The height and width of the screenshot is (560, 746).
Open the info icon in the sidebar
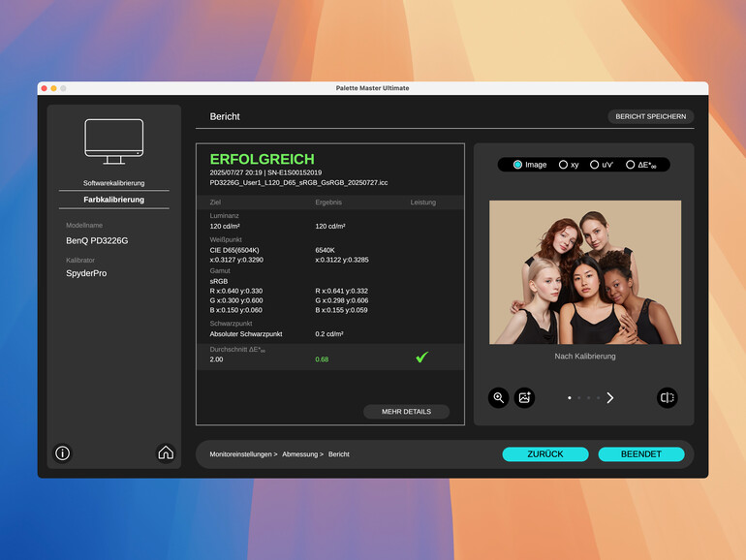(x=62, y=453)
